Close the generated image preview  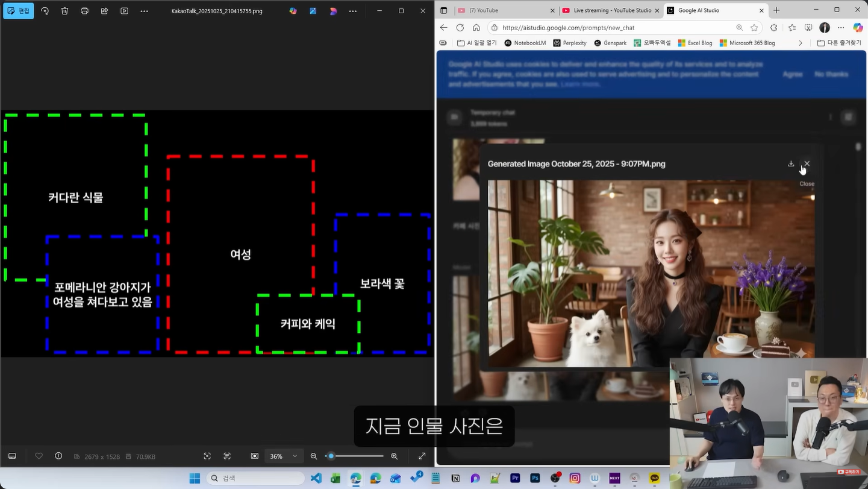807,163
